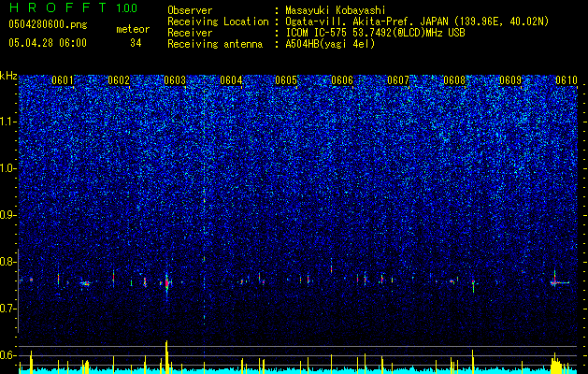This screenshot has height=374, width=588.
Task: Click the meteor count value 34
Action: (136, 43)
